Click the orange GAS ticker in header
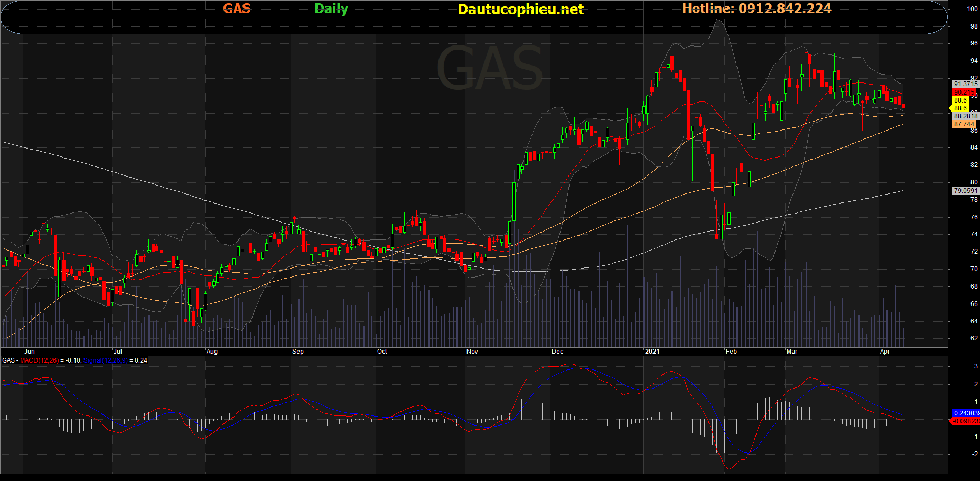980x481 pixels. pyautogui.click(x=237, y=8)
